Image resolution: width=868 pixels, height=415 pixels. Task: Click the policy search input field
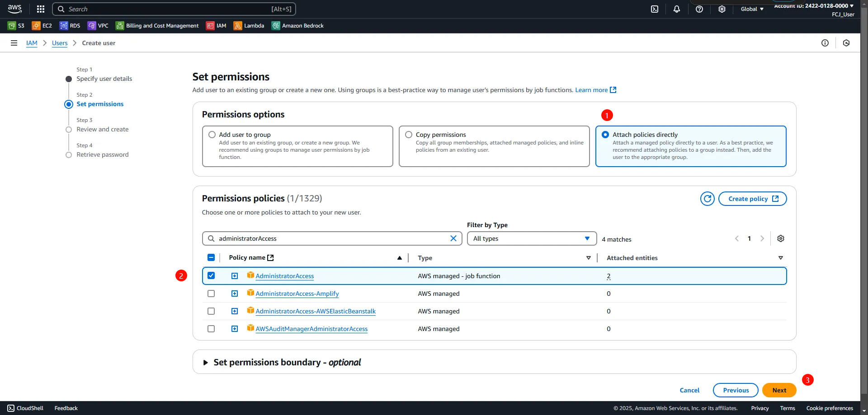(x=332, y=238)
